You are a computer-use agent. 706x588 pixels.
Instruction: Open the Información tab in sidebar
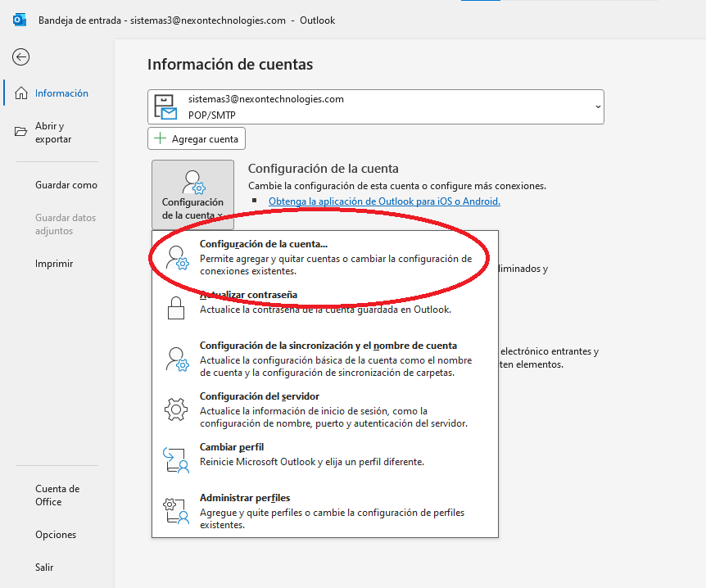(57, 93)
